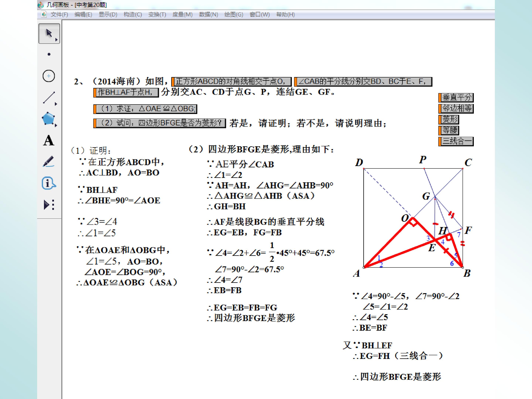Select the Arrow selection tool
Image resolution: width=532 pixels, height=399 pixels.
click(x=49, y=33)
